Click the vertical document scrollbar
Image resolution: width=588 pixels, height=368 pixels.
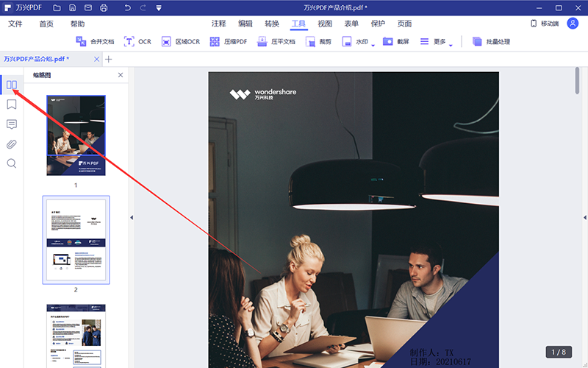(577, 80)
